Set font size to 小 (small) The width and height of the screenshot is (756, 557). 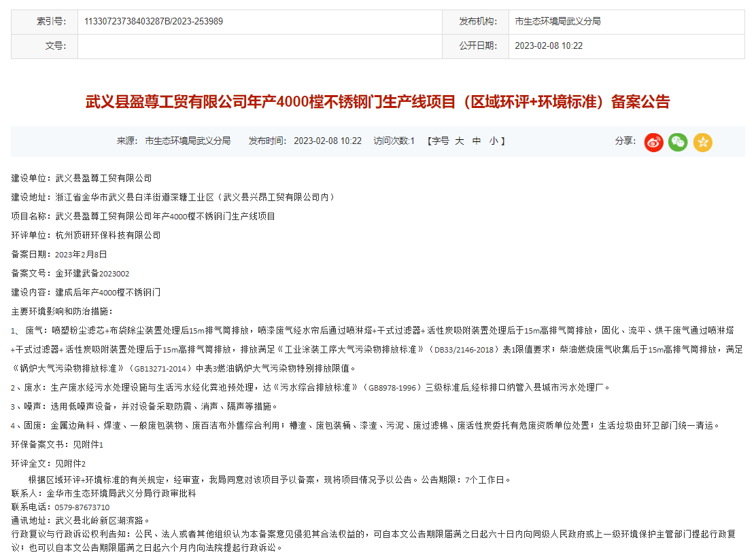click(493, 141)
